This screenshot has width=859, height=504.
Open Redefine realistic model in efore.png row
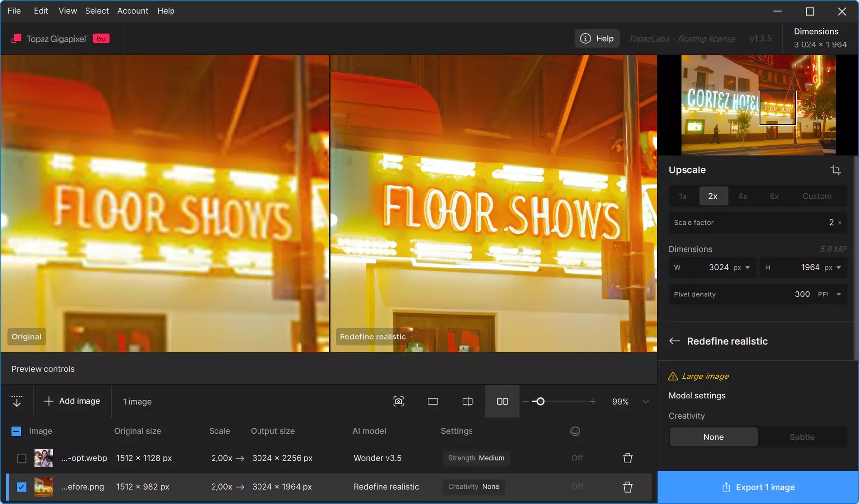(386, 487)
